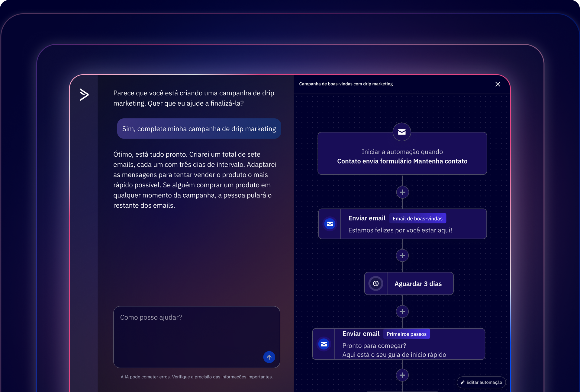The image size is (580, 392).
Task: Select the 'Primeiros passos' tag
Action: 406,334
